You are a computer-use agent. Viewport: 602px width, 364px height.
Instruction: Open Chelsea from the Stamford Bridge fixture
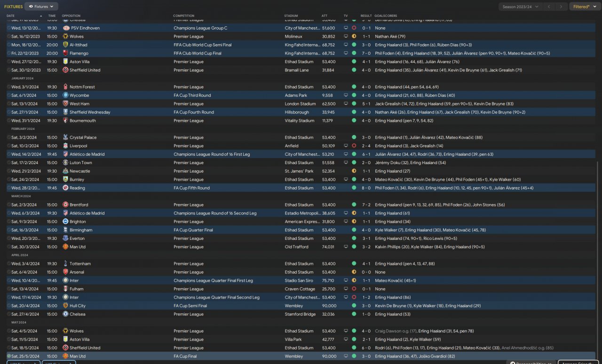point(78,314)
